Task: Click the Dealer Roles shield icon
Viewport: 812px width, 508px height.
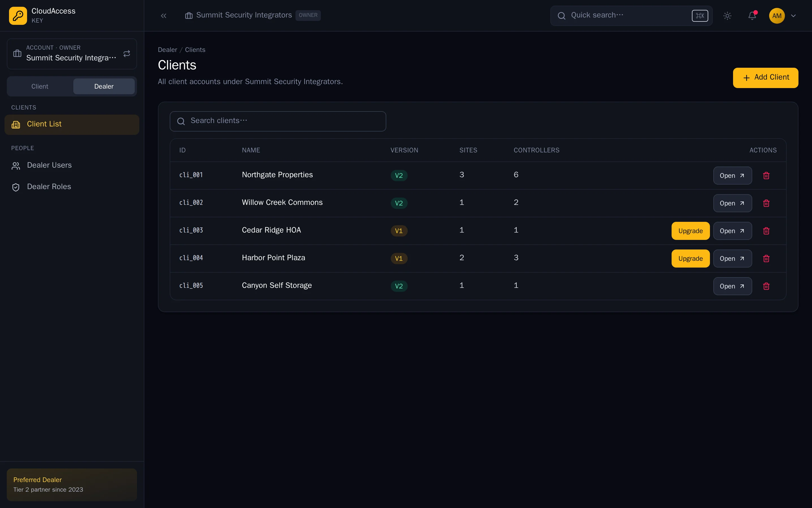Action: click(x=16, y=187)
